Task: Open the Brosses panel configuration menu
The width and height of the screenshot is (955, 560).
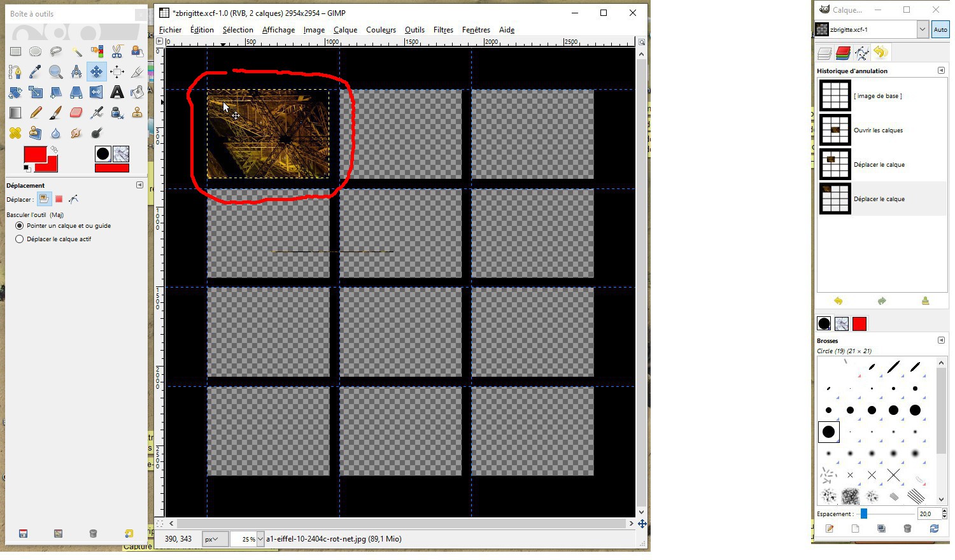Action: [x=941, y=340]
